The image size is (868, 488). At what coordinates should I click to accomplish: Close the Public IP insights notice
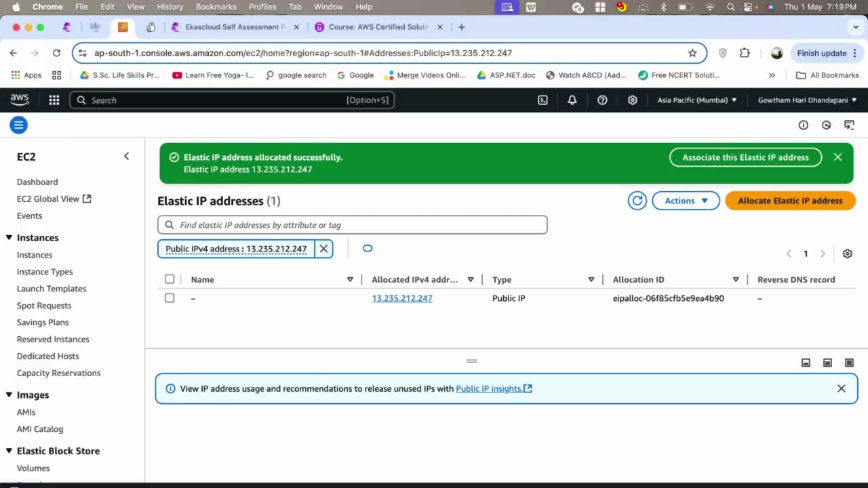tap(841, 388)
